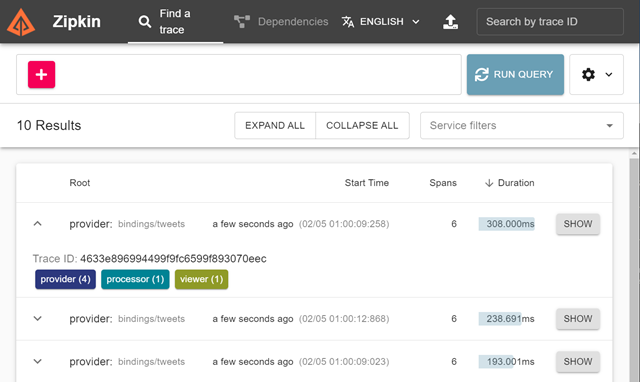
Task: Click start time 02/05 01:00:12:868
Action: pyautogui.click(x=344, y=319)
